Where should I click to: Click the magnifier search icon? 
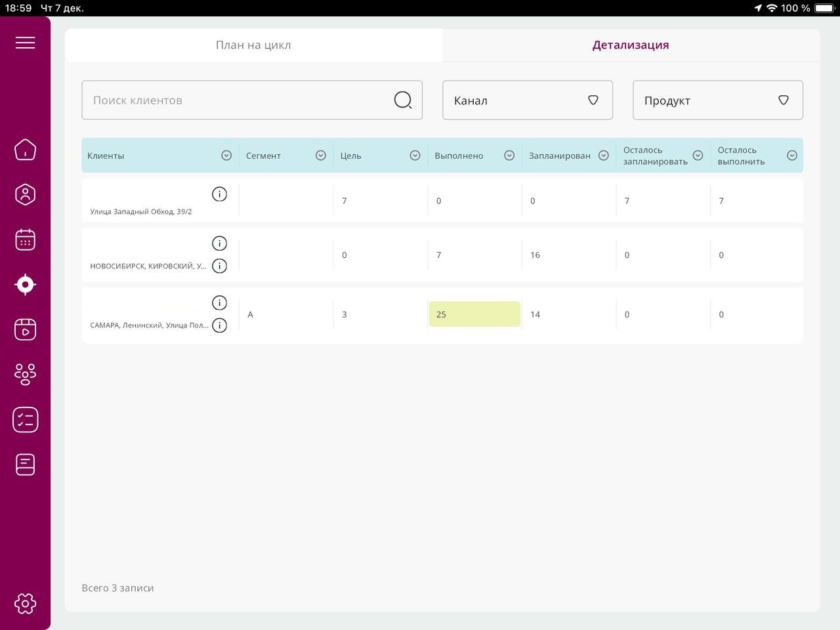coord(403,100)
